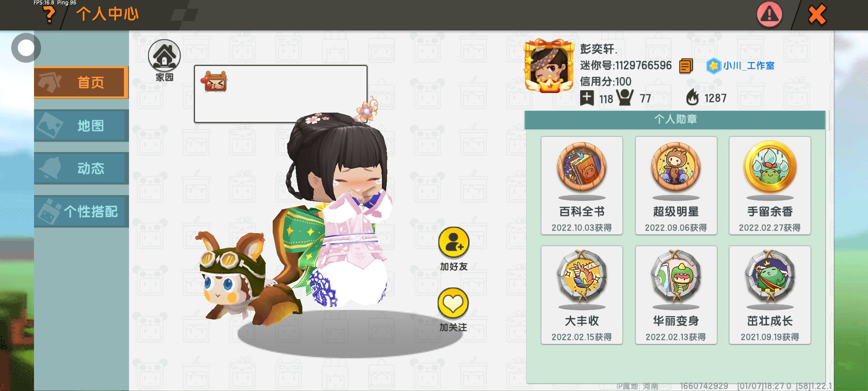Select the 超级明星 medal
Screen dimensions: 868x391
pos(676,185)
